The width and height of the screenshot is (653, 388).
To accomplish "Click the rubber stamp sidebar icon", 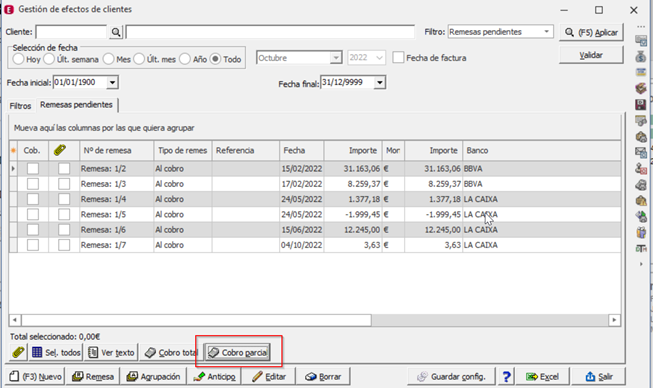I will pyautogui.click(x=641, y=169).
